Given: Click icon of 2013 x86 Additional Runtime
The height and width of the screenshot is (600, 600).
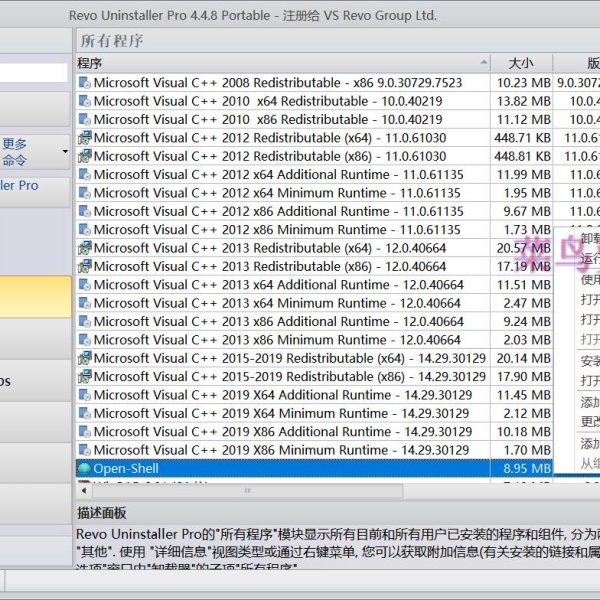Looking at the screenshot, I should coord(85,321).
